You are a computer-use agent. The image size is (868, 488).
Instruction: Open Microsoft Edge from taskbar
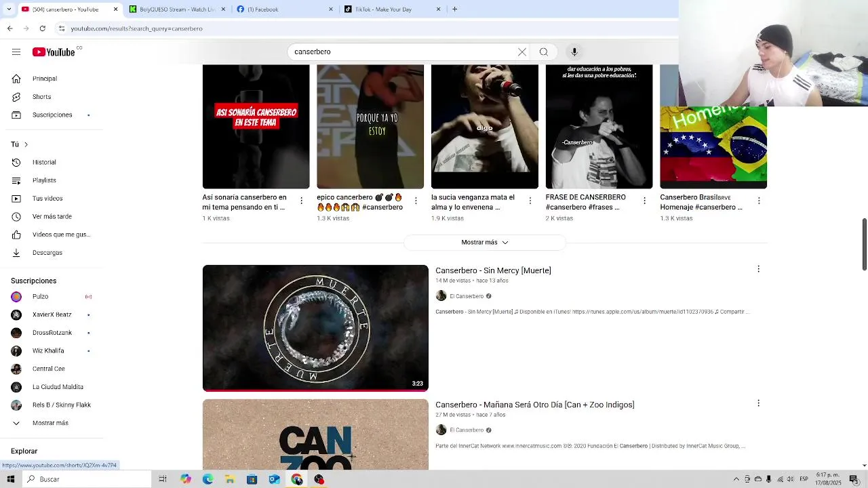click(x=208, y=479)
